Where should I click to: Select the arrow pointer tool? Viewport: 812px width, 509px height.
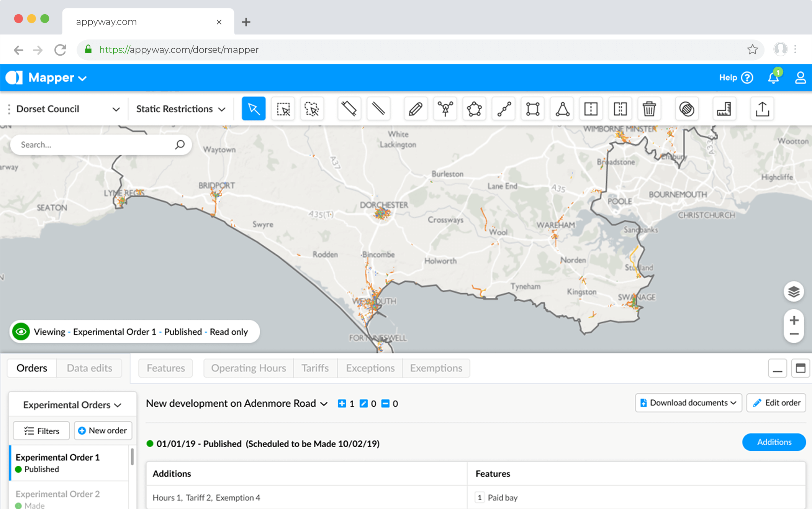pos(254,109)
